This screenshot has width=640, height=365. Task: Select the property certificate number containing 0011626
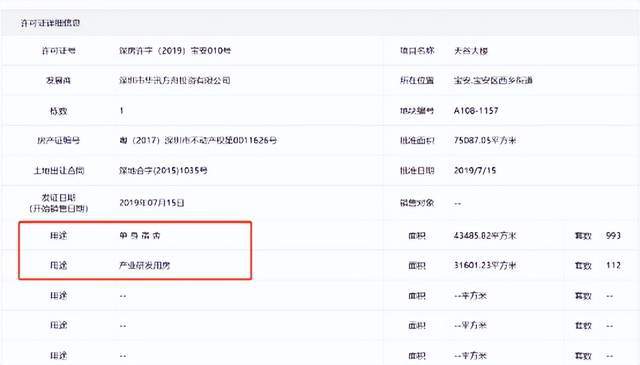(x=198, y=140)
